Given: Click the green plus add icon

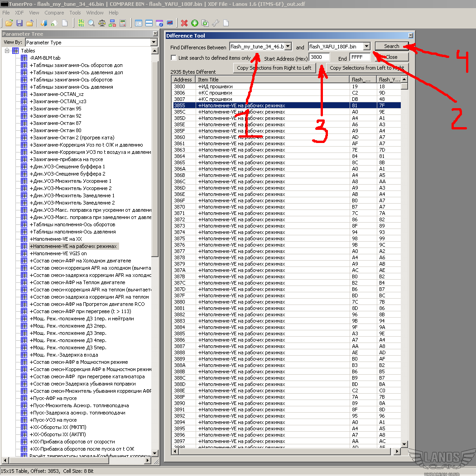Looking at the screenshot, I should tap(194, 23).
